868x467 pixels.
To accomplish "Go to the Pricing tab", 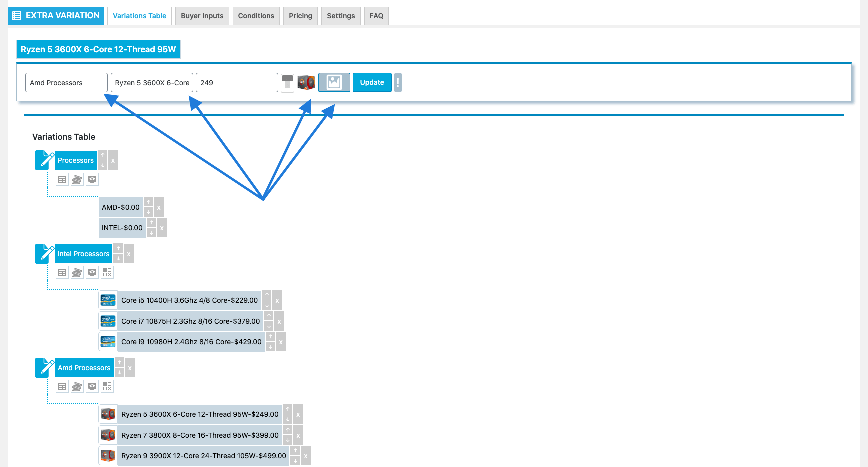I will coord(300,16).
